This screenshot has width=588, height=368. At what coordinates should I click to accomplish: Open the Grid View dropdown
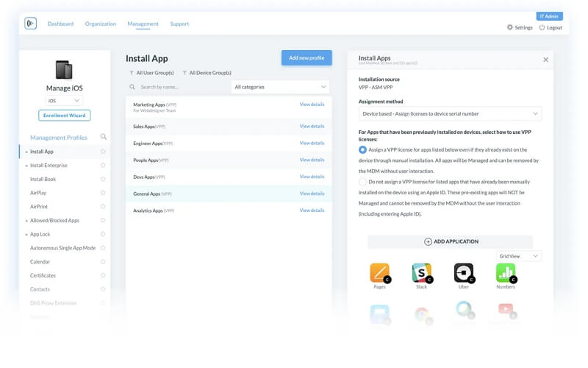coord(519,256)
